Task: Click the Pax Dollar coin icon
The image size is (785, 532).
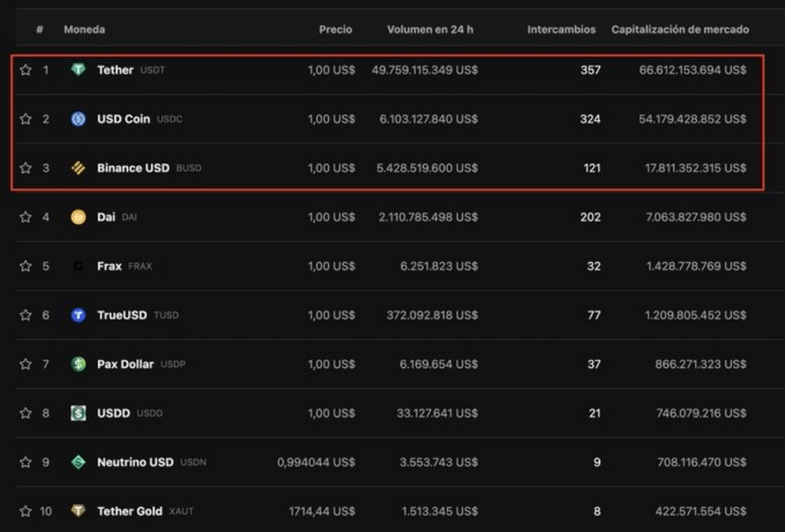Action: tap(80, 364)
